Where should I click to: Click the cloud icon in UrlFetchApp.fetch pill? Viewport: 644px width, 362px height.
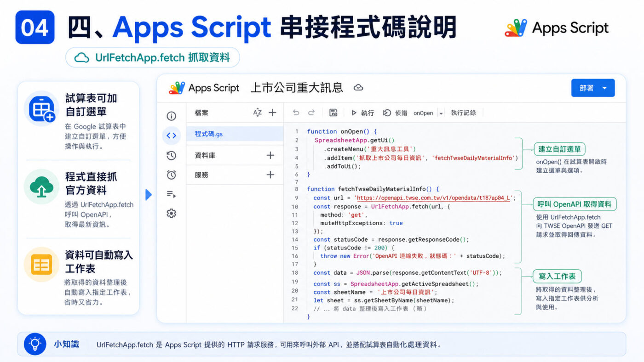tap(82, 57)
